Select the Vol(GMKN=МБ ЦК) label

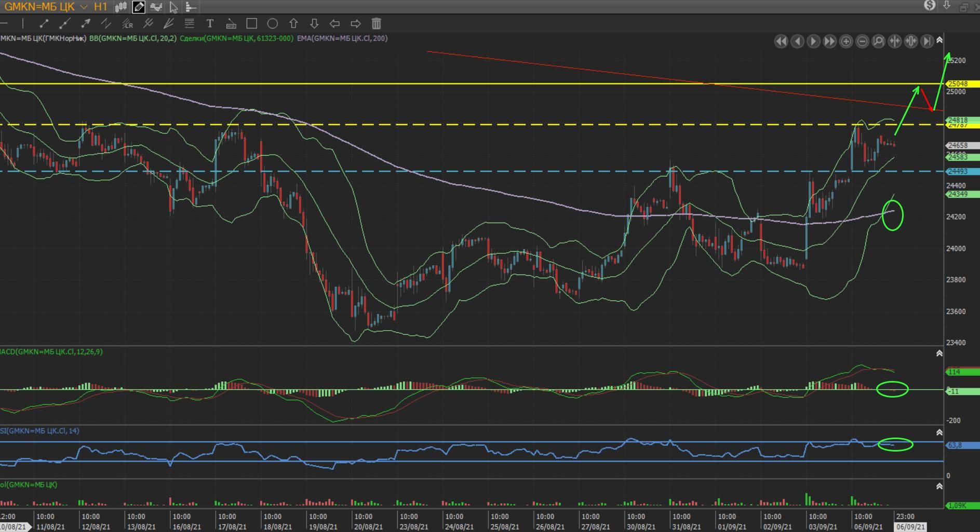point(29,485)
